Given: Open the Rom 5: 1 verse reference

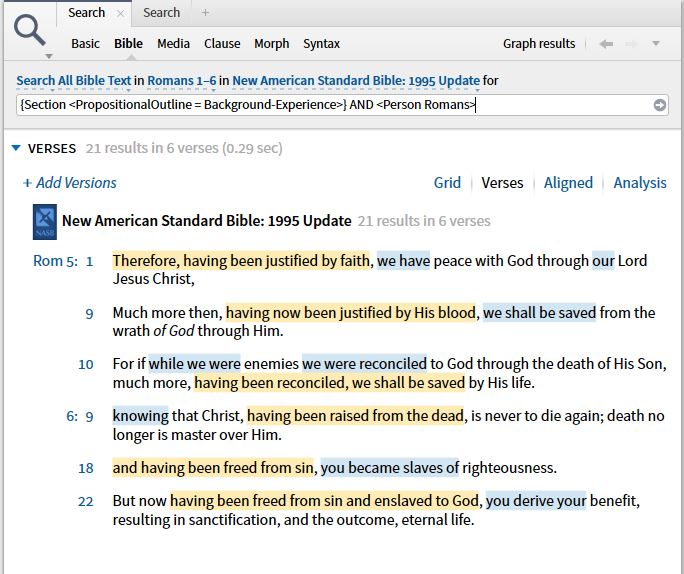Looking at the screenshot, I should [63, 261].
